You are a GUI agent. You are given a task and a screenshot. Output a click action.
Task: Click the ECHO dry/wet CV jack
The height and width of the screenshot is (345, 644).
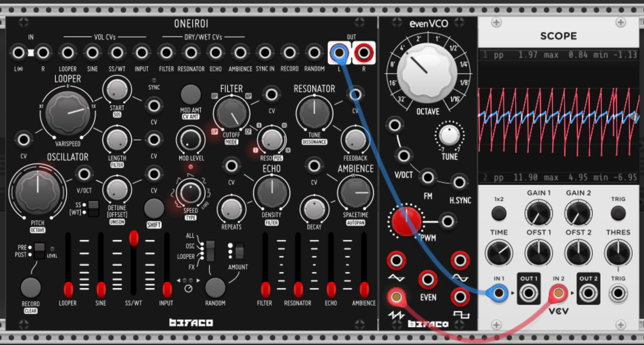pos(216,53)
